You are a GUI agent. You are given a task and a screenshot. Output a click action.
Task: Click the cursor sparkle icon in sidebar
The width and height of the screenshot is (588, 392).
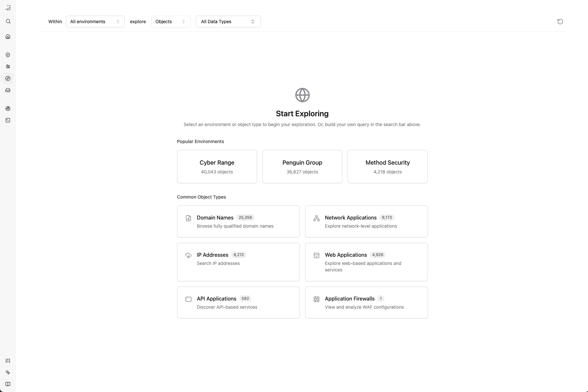8,372
